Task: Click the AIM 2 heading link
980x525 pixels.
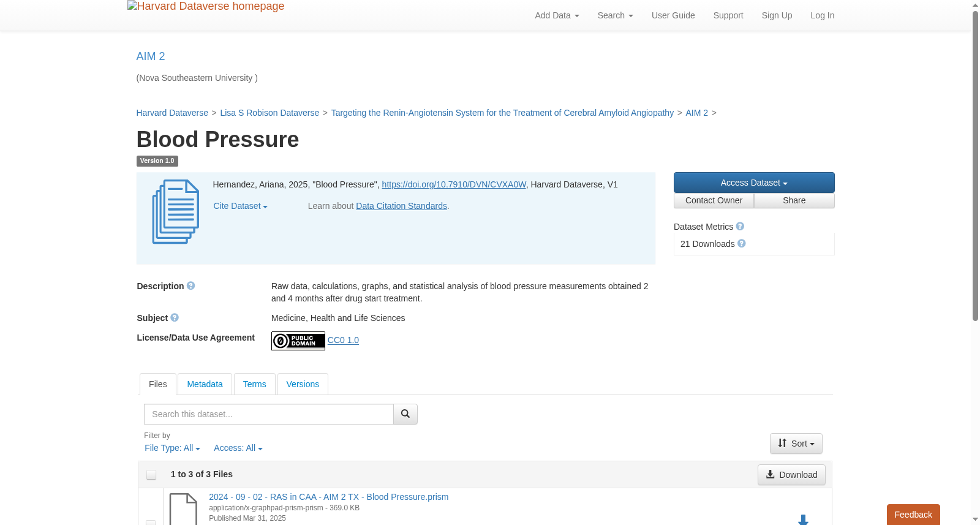Action: click(x=151, y=56)
